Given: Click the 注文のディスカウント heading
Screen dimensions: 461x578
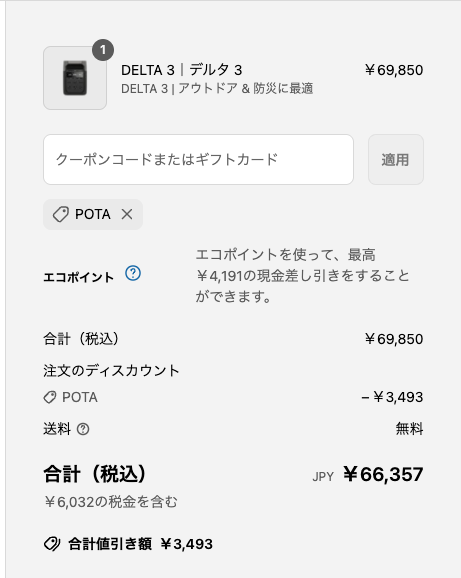Looking at the screenshot, I should pos(111,370).
